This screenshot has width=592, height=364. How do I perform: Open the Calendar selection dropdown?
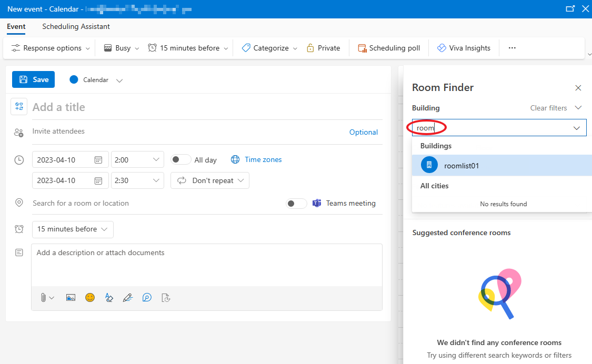click(x=119, y=79)
